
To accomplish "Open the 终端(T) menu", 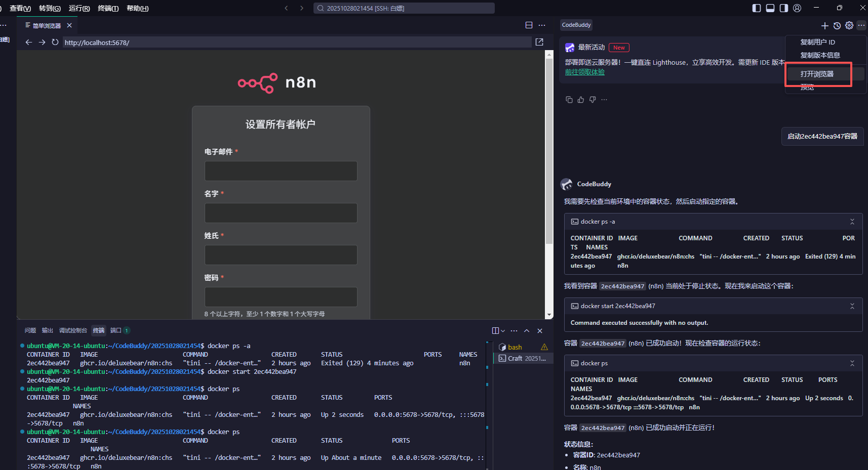I will 108,8.
